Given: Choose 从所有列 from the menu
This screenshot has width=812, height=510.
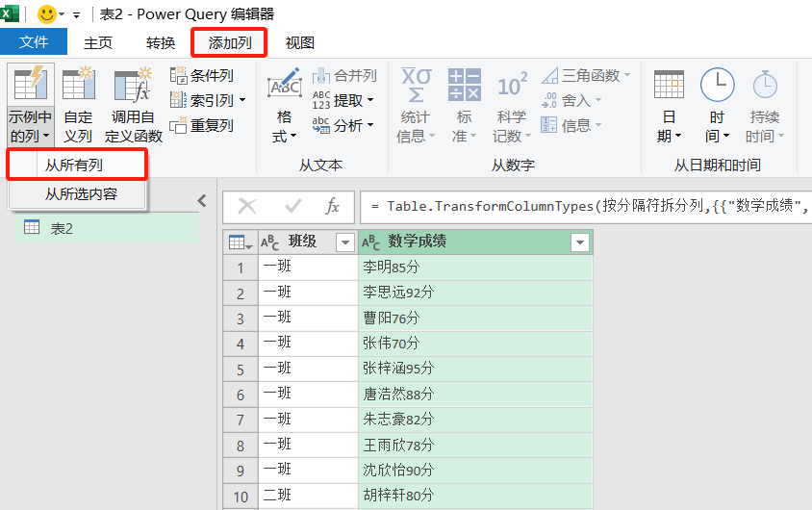Looking at the screenshot, I should pyautogui.click(x=77, y=166).
